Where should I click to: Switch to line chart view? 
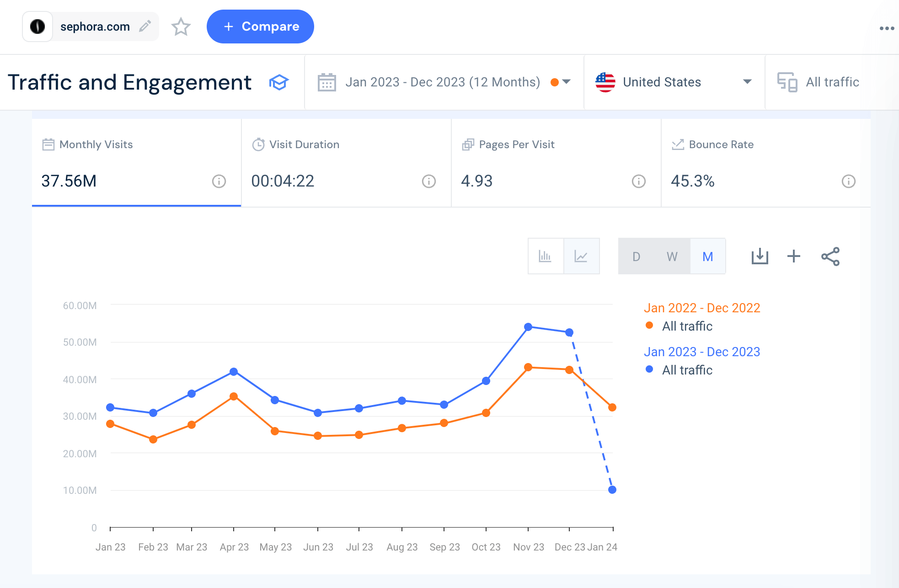click(581, 256)
